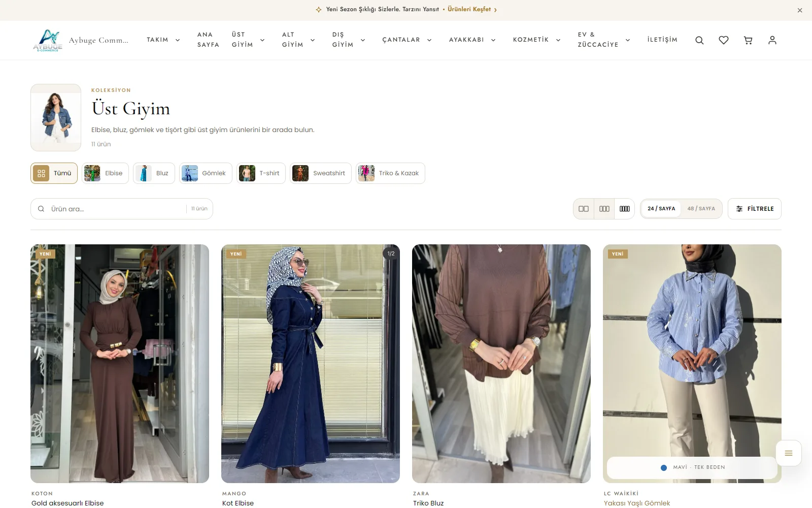This screenshot has height=508, width=812.
Task: Open the search magnifier icon in header
Action: coord(699,40)
